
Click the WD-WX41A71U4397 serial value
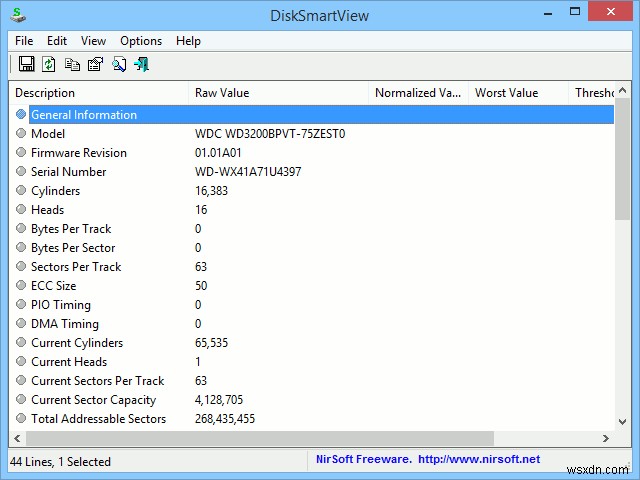click(x=248, y=171)
